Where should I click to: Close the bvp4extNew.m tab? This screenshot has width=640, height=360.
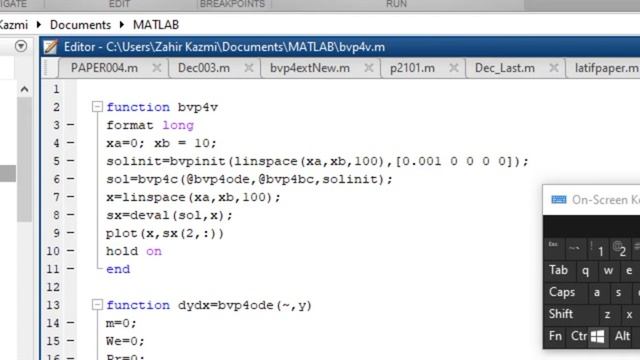click(369, 68)
